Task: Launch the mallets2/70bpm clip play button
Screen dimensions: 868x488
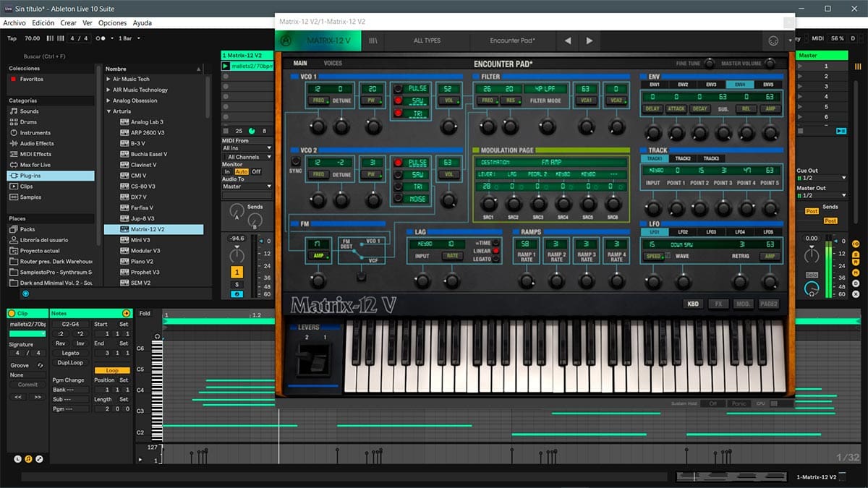Action: [x=226, y=67]
